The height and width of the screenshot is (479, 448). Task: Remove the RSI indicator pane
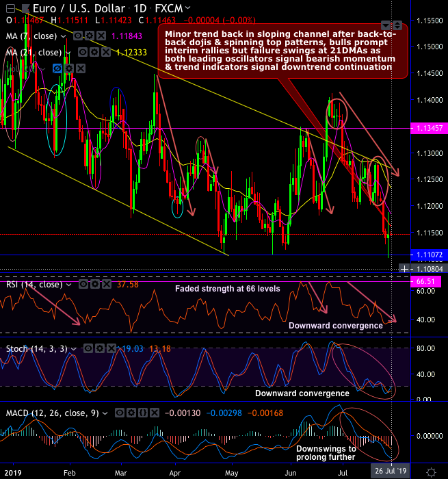pyautogui.click(x=107, y=285)
